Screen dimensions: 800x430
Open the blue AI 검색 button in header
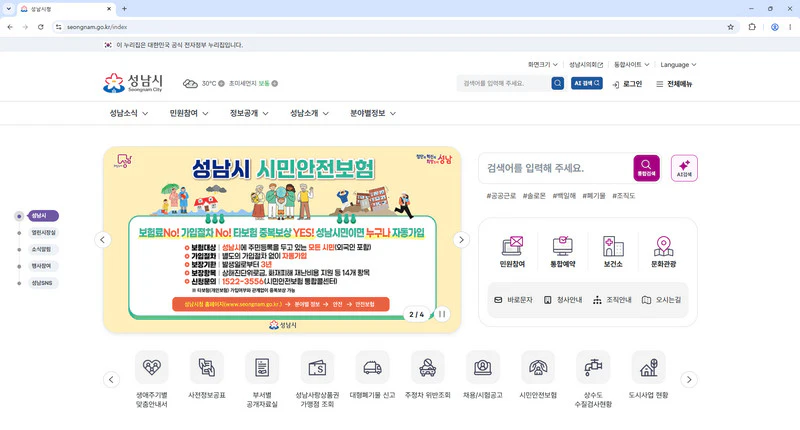pos(587,83)
